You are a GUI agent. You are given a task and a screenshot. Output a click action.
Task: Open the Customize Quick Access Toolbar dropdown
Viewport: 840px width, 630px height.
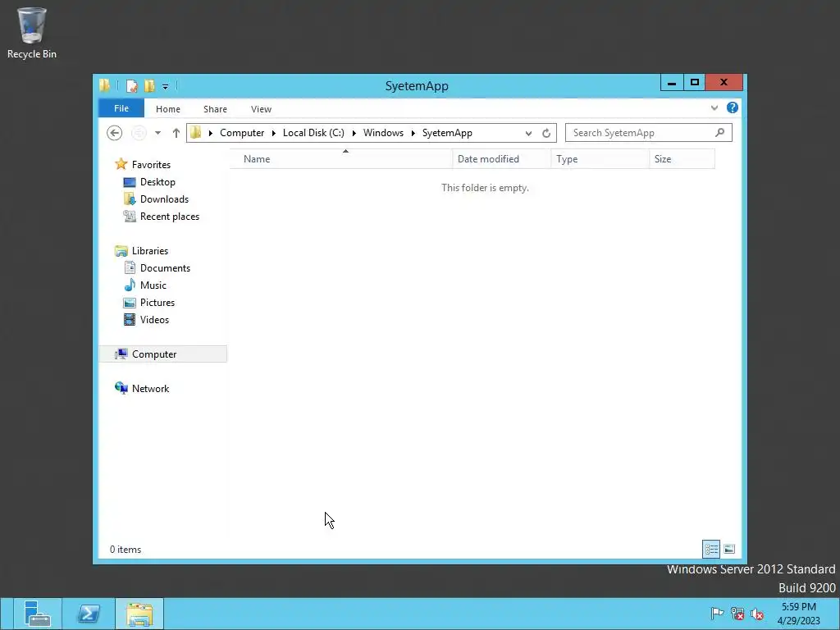click(x=166, y=86)
